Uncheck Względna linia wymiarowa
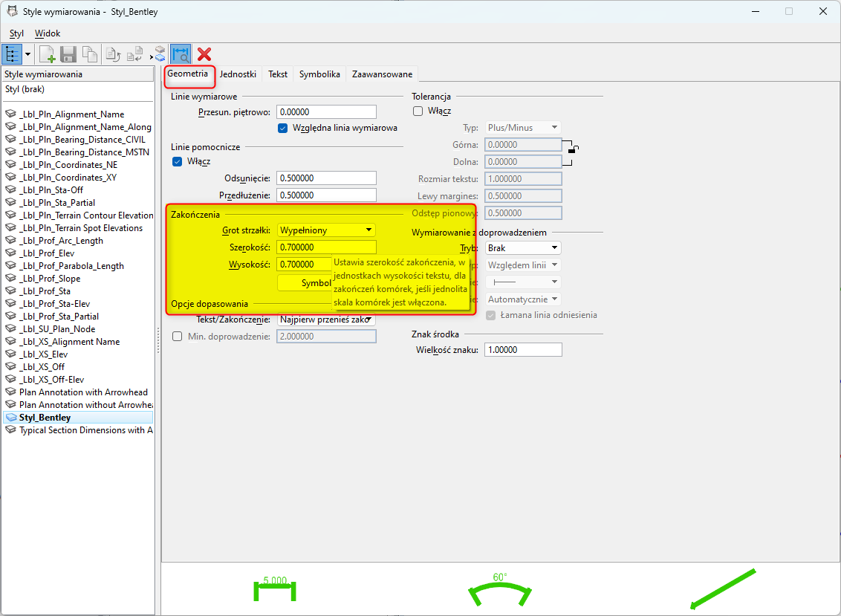The height and width of the screenshot is (616, 841). coord(282,128)
